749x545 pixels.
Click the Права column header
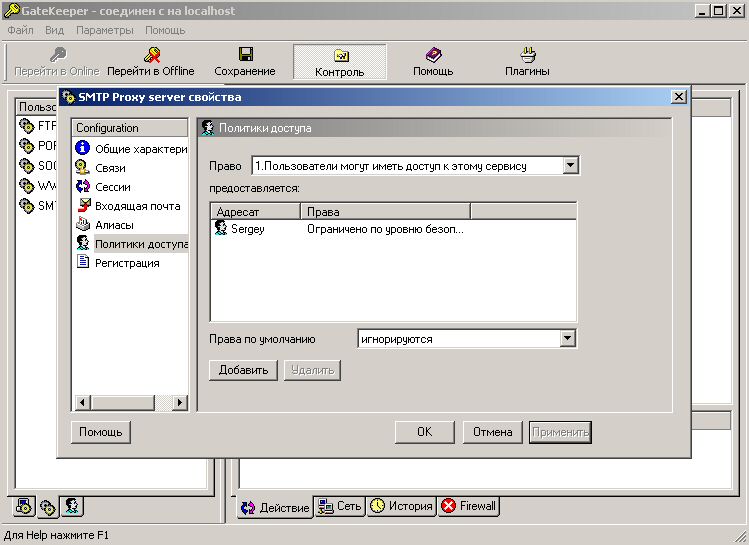(385, 211)
